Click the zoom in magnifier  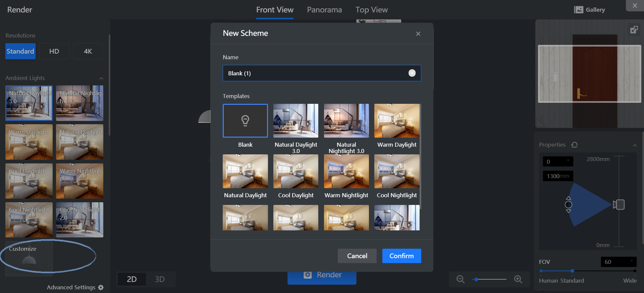[518, 279]
